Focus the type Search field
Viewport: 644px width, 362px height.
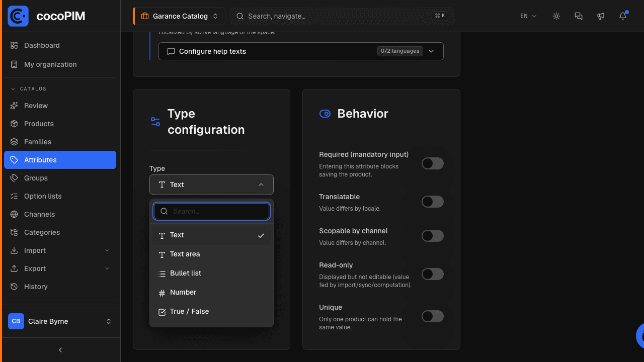211,211
